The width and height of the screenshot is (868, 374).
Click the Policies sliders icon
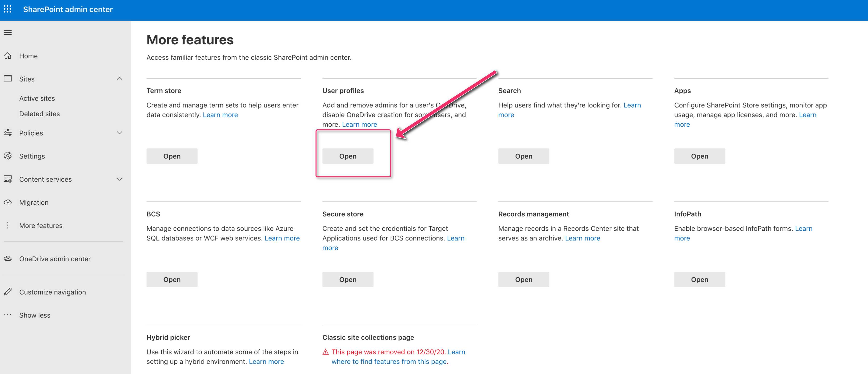8,132
